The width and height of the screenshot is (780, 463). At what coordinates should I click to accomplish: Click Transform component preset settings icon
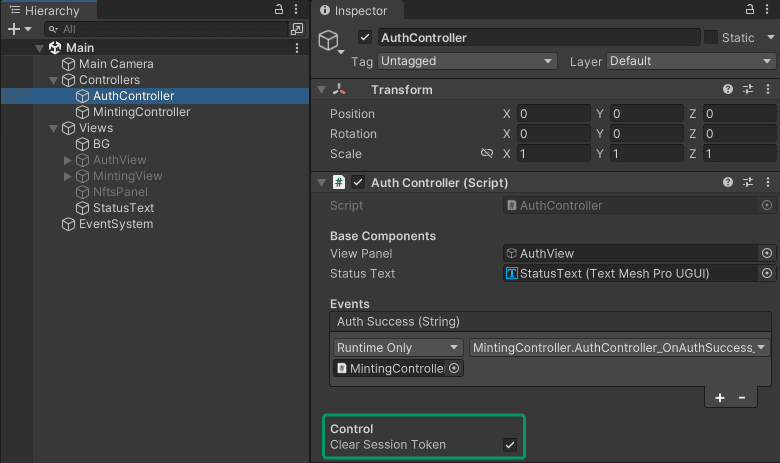click(x=748, y=90)
